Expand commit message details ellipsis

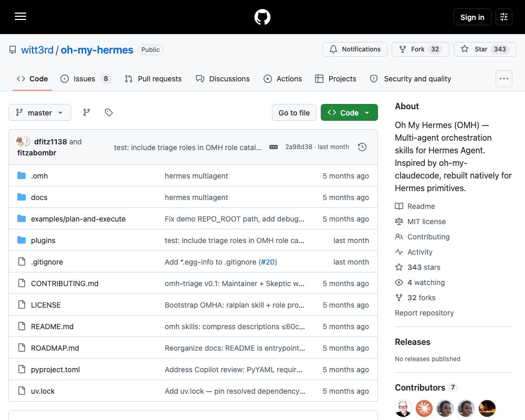(274, 147)
